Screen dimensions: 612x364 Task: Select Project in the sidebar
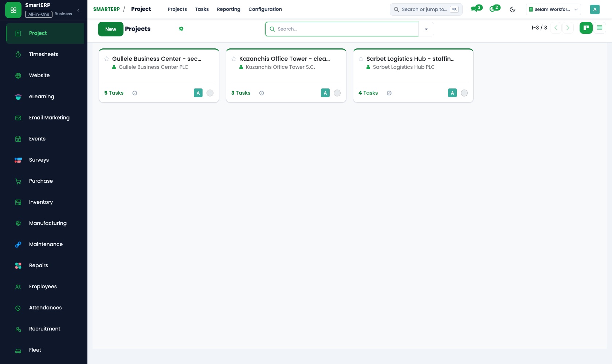coord(45,33)
